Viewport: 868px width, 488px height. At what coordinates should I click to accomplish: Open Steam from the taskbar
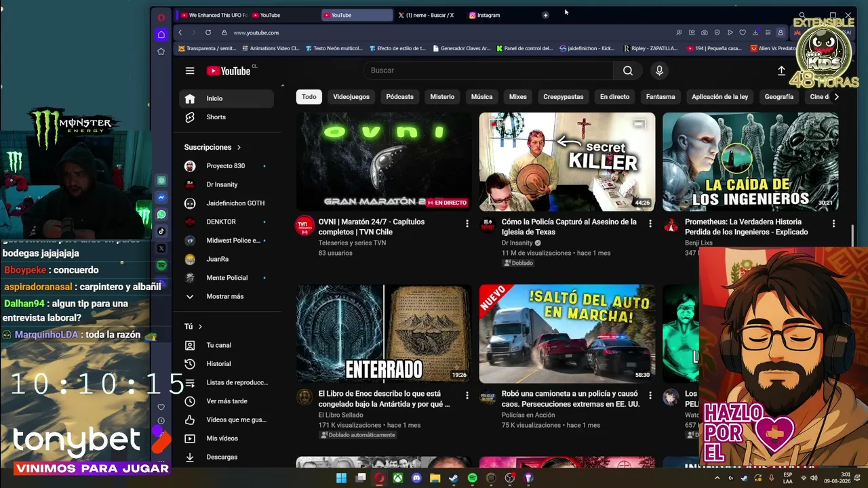tap(454, 478)
